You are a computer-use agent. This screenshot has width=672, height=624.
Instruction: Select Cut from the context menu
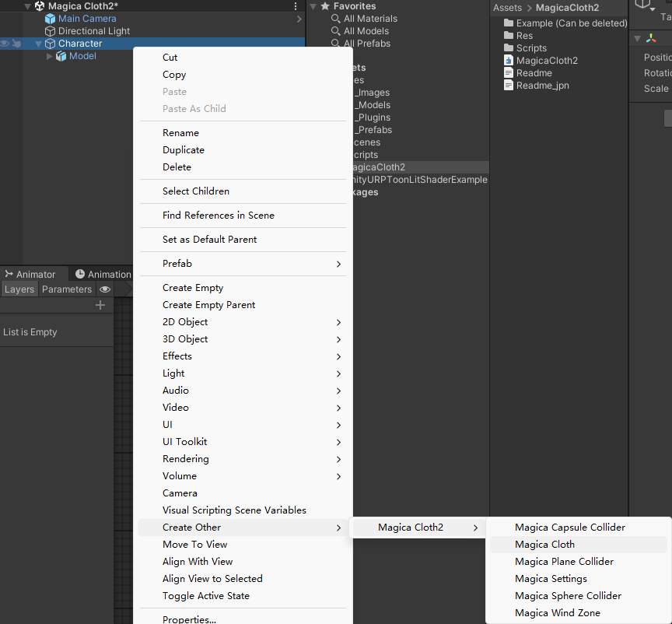click(243, 58)
